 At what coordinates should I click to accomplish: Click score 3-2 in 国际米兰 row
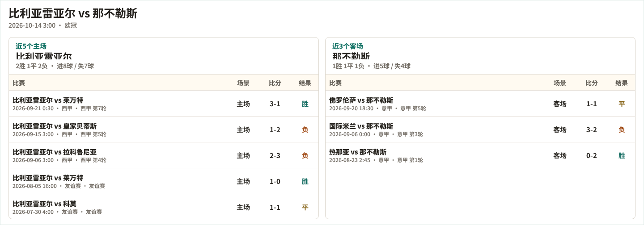[592, 130]
